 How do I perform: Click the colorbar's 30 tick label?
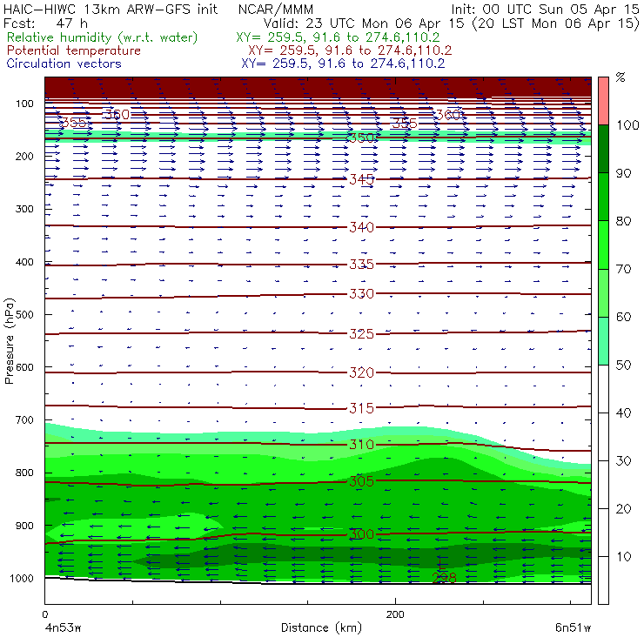pyautogui.click(x=623, y=461)
